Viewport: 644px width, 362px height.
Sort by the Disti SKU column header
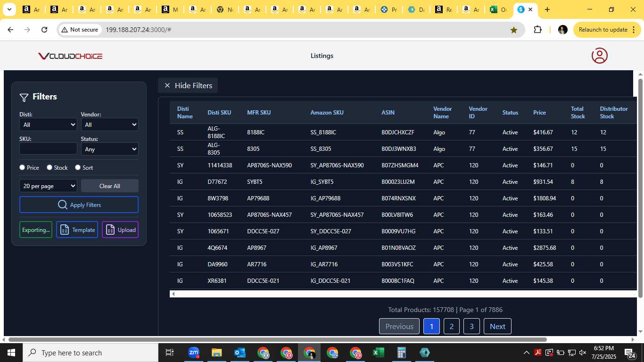219,112
